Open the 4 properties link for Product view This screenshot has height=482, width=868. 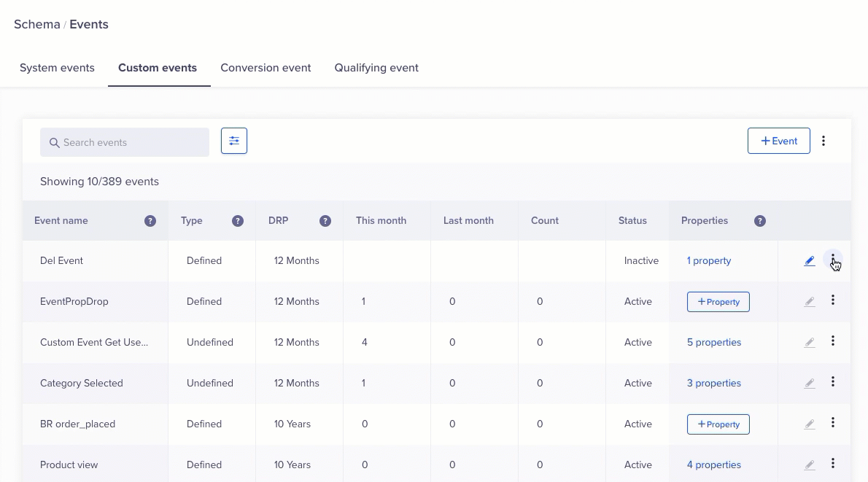pyautogui.click(x=714, y=464)
